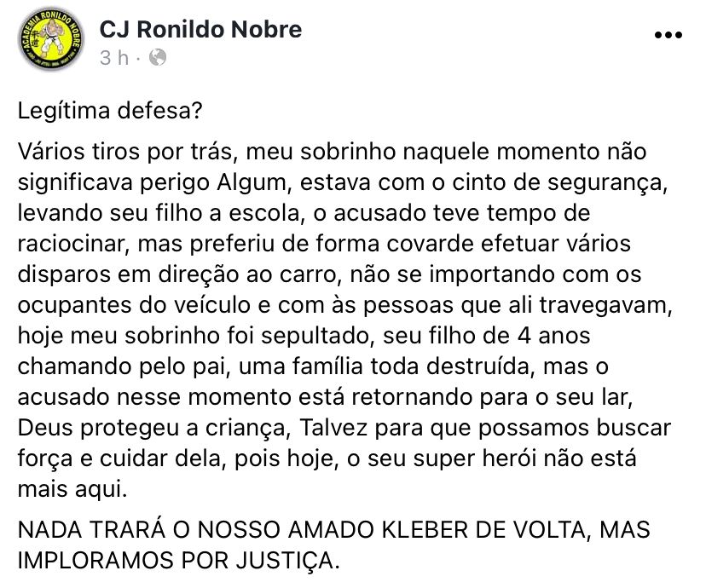The image size is (706, 588).
Task: Click the globe public-privacy icon
Action: tap(158, 58)
